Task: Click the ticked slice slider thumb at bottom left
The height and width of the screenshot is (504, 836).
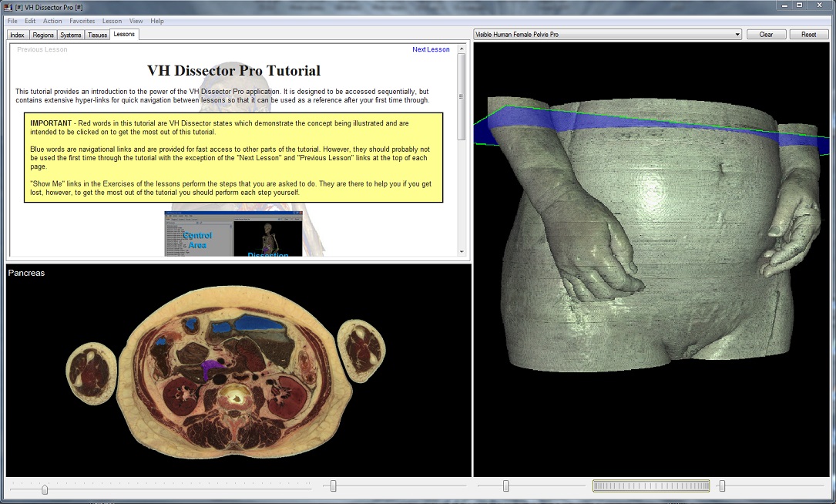Action: (x=45, y=489)
